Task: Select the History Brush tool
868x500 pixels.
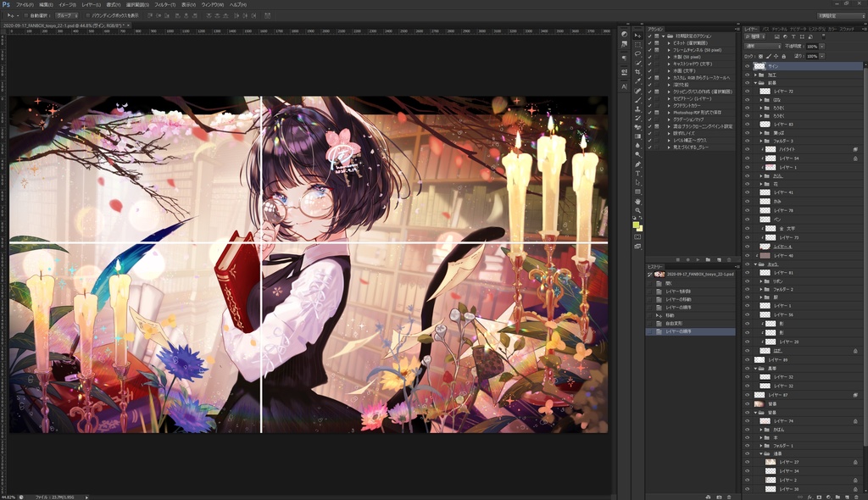Action: [637, 118]
